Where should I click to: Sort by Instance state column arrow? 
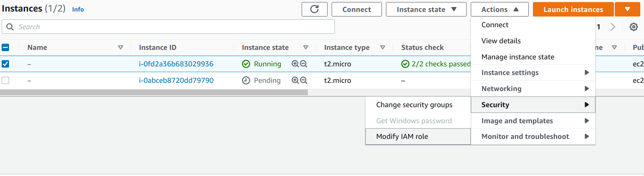[306, 47]
